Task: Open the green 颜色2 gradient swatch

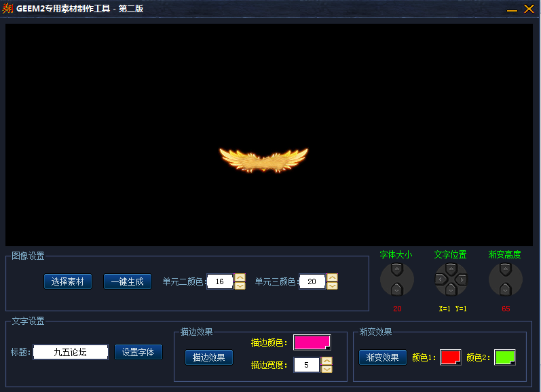Action: (x=504, y=357)
